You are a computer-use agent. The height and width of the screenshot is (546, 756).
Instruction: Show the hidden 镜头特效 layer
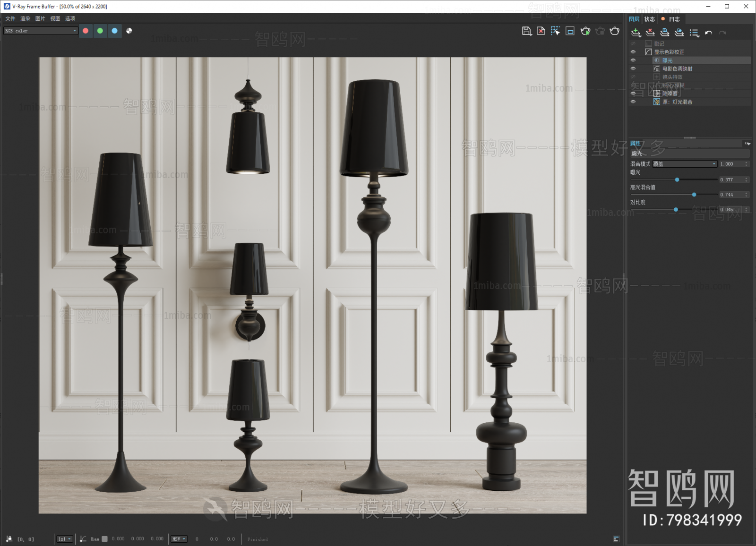point(633,77)
